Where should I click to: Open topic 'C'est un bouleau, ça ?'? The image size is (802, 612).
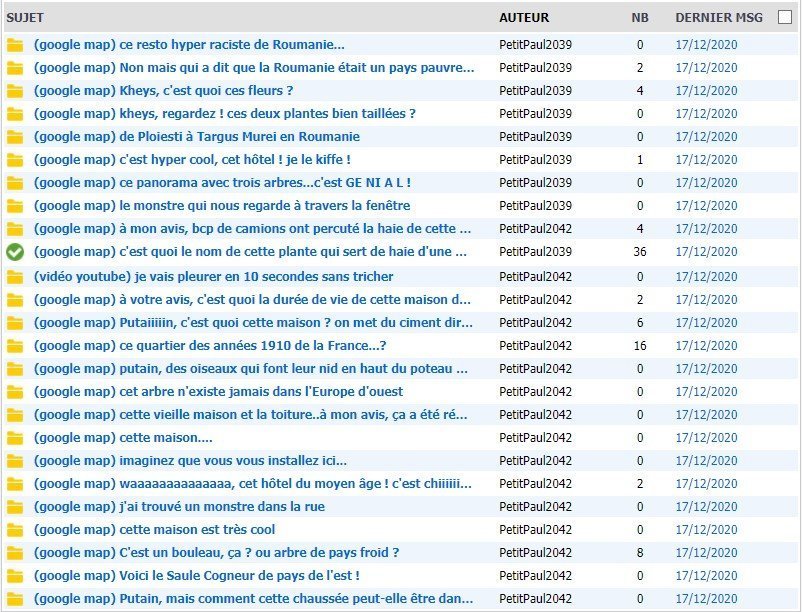(x=216, y=553)
